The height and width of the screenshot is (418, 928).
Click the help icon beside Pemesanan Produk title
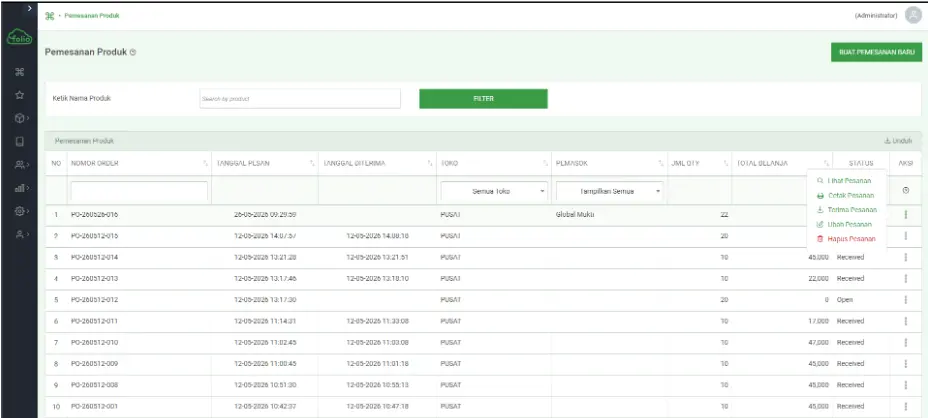[x=133, y=53]
